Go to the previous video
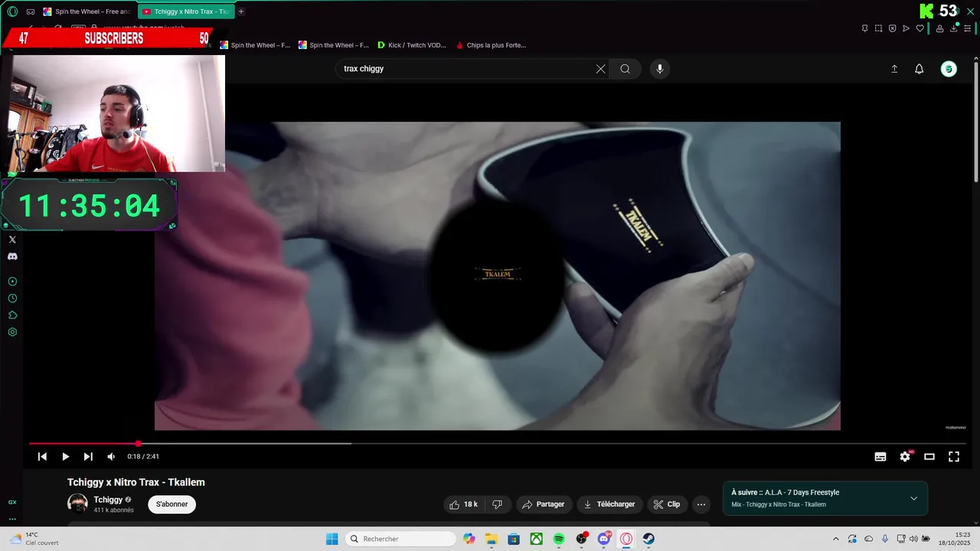 coord(42,457)
